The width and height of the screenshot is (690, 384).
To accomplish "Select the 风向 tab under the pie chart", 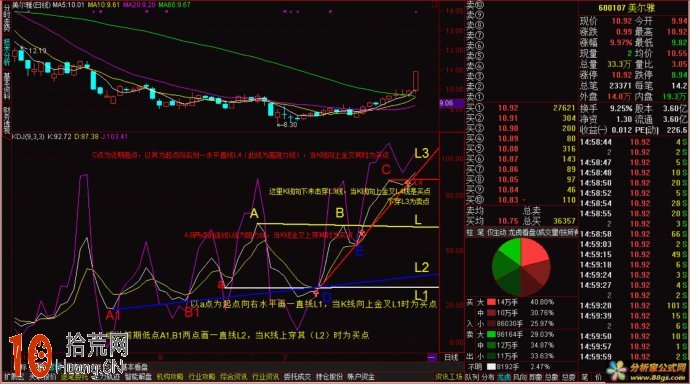I will coord(520,377).
